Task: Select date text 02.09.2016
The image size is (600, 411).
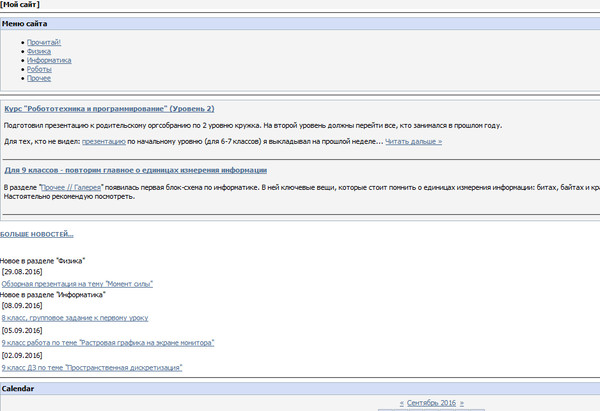Action: click(22, 356)
